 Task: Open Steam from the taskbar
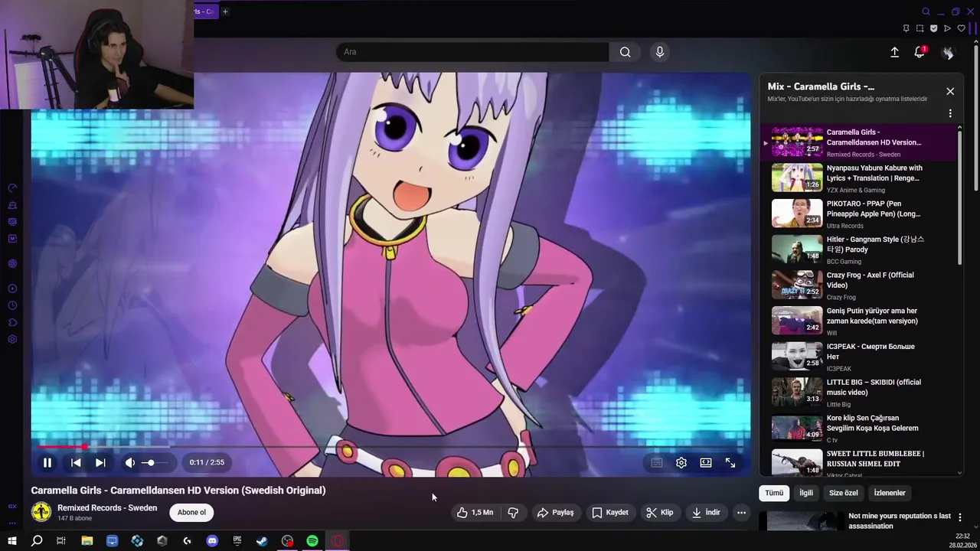[262, 541]
